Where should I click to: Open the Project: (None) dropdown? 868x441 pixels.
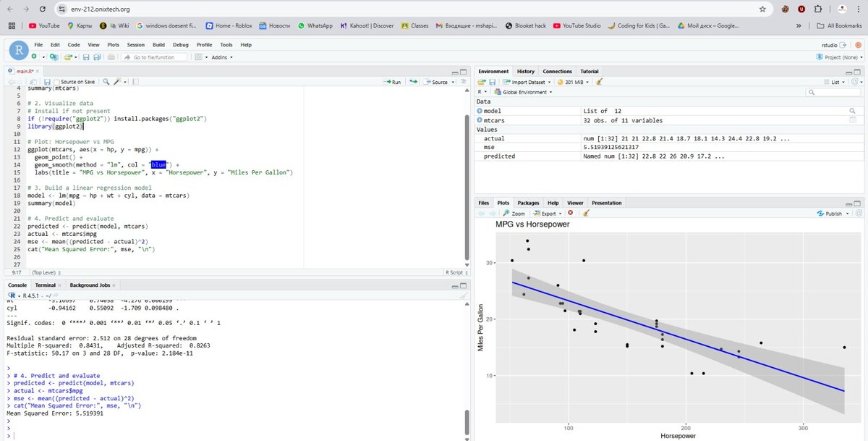(839, 57)
